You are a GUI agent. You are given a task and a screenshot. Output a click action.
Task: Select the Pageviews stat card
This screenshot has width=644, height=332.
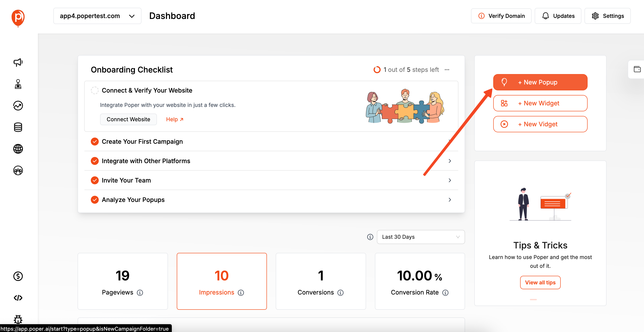coord(123,281)
